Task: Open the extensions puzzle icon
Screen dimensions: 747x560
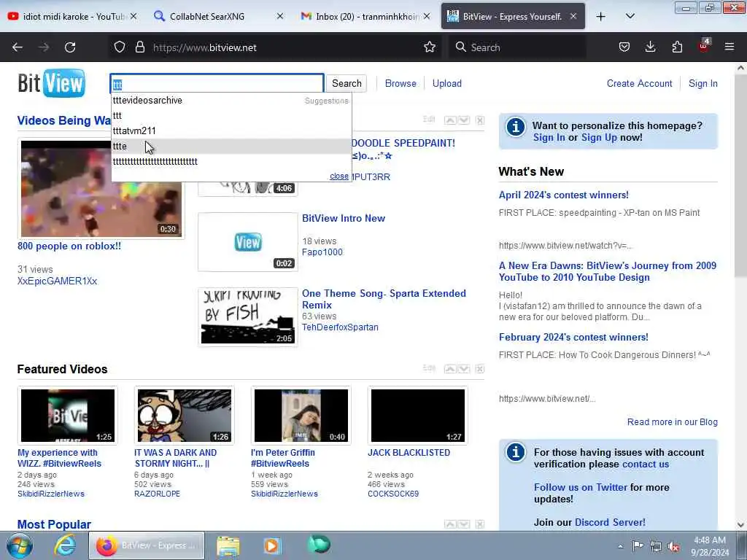Action: [677, 47]
